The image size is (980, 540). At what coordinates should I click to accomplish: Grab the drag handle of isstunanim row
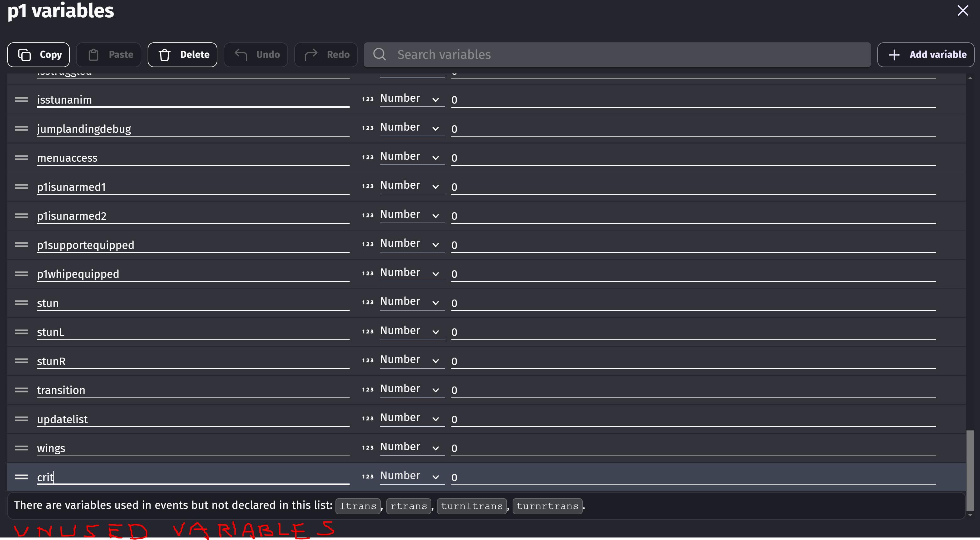click(21, 100)
